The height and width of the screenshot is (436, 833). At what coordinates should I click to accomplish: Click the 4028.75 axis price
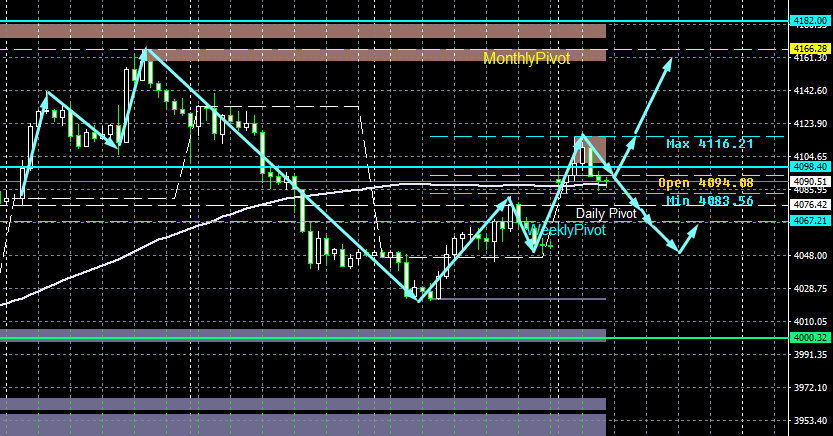[810, 288]
